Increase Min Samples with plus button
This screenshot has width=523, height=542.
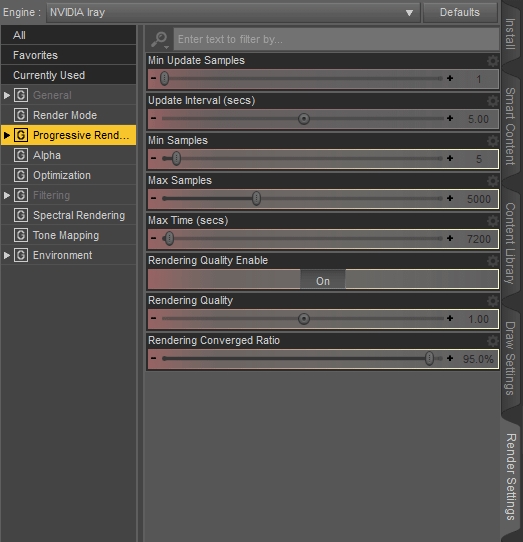click(450, 159)
